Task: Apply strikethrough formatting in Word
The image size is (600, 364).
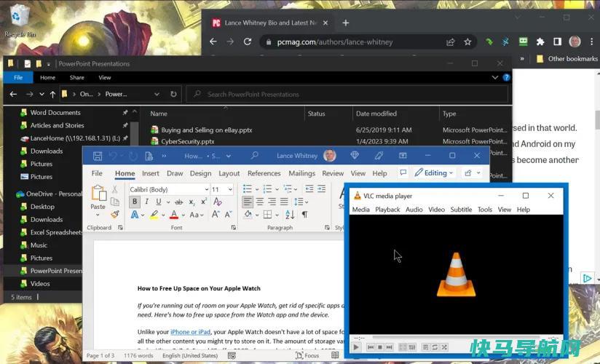Action: 178,202
